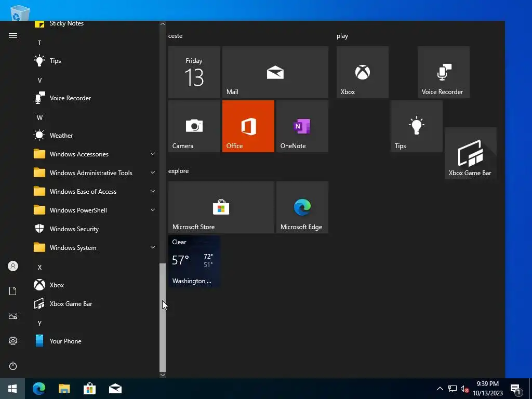Open Your Phone app
Screen dimensions: 532x399
95,341
